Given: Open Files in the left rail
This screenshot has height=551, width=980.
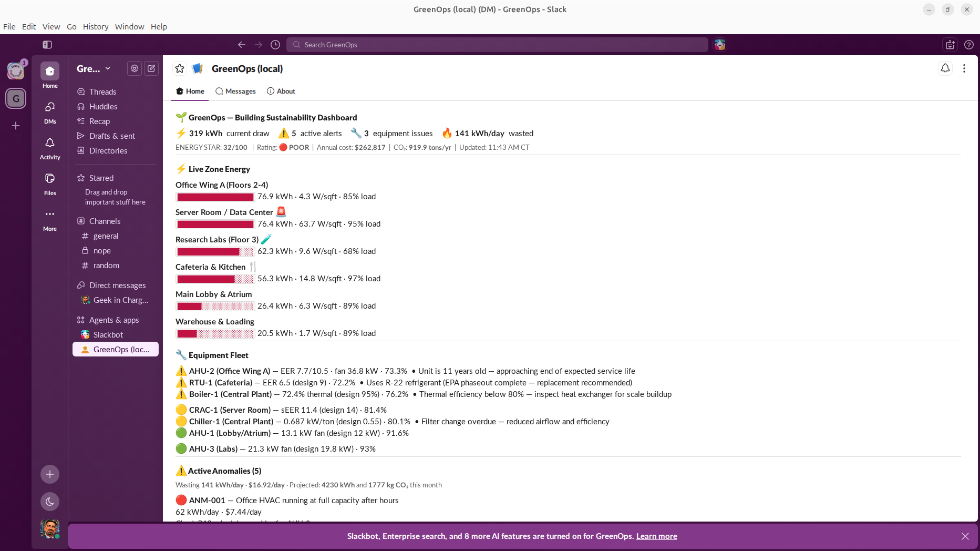Looking at the screenshot, I should tap(50, 183).
